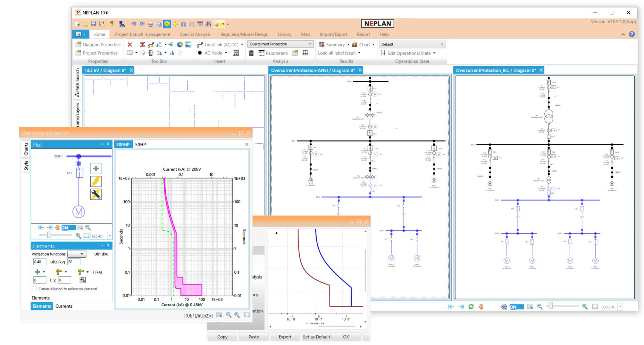Click the redo arrow icon
Viewport: 644px width, 345px height.
pyautogui.click(x=142, y=24)
